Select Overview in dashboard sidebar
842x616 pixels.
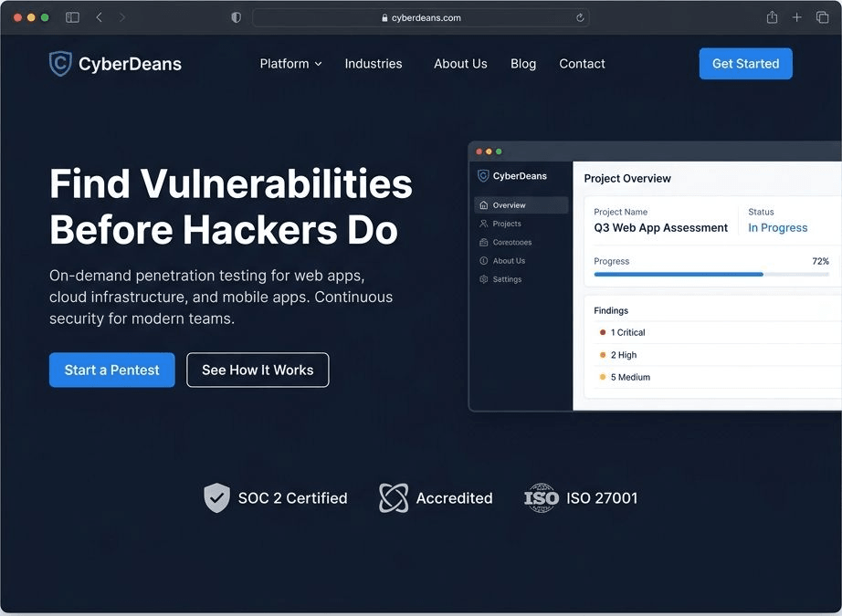tap(521, 205)
